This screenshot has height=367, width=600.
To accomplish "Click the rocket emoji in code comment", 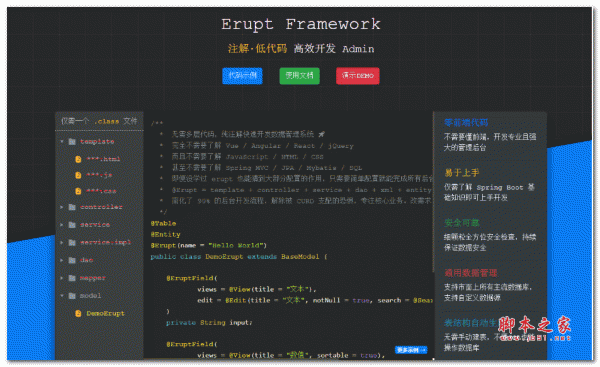I will 321,134.
